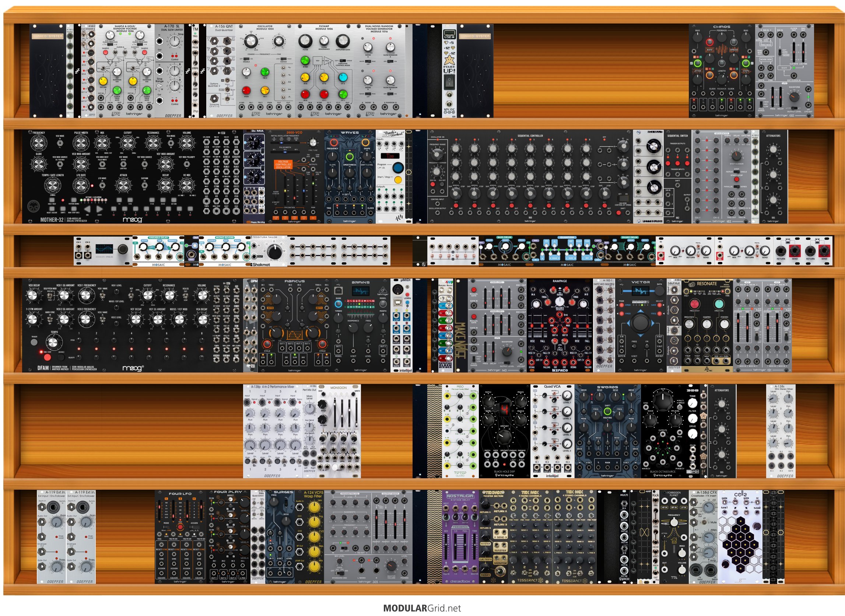Click the Rampage BALANCE knob
845x616 pixels.
(x=560, y=302)
